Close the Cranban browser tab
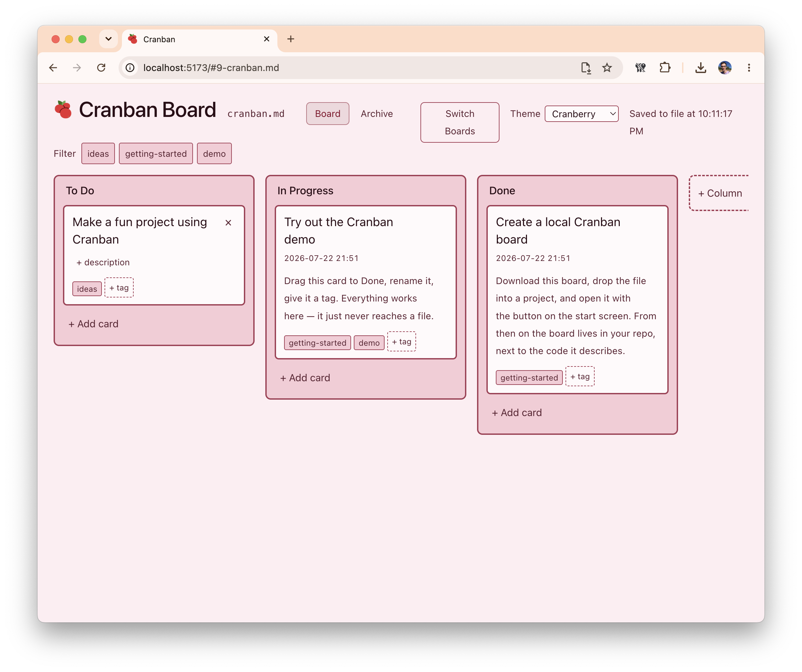This screenshot has height=672, width=802. (267, 39)
